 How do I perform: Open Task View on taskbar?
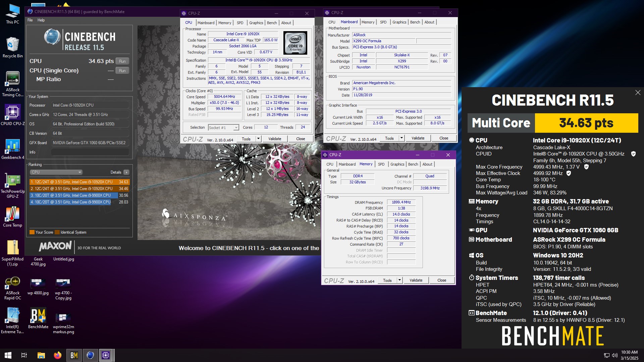pyautogui.click(x=24, y=355)
